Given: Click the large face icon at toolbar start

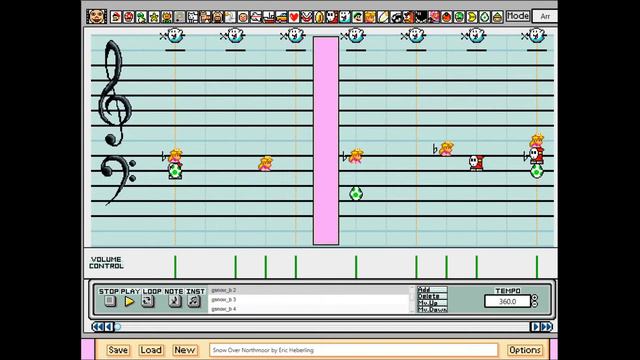Looking at the screenshot, I should [x=97, y=16].
